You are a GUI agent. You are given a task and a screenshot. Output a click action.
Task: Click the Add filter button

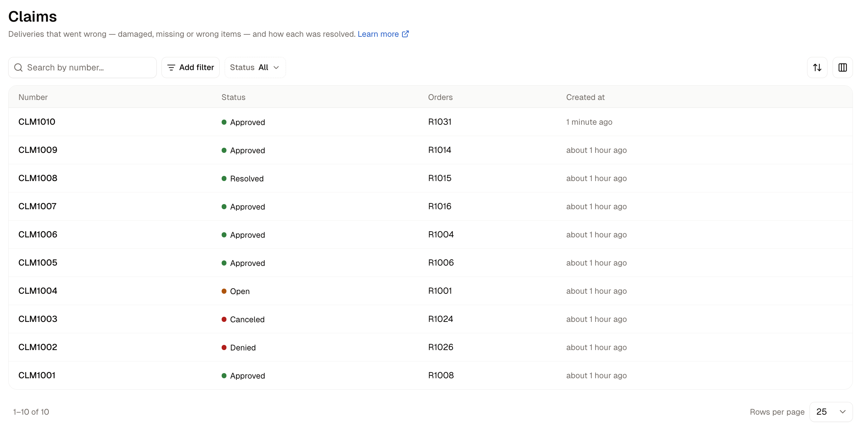(190, 67)
